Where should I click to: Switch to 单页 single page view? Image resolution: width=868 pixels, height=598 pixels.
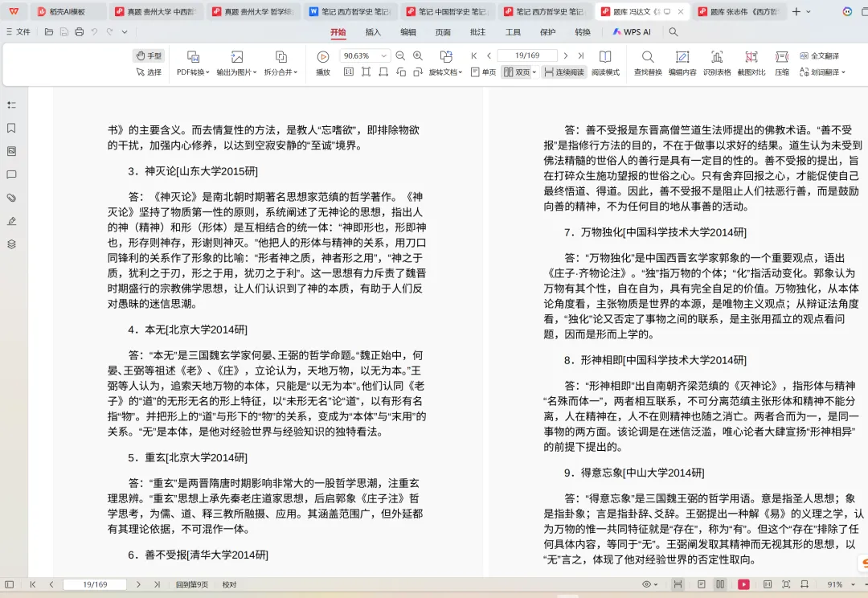[x=488, y=72]
